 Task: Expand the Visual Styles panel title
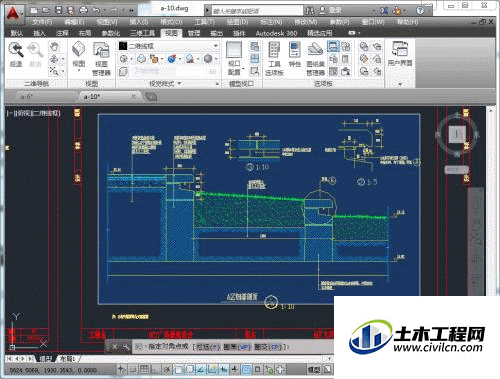[165, 84]
